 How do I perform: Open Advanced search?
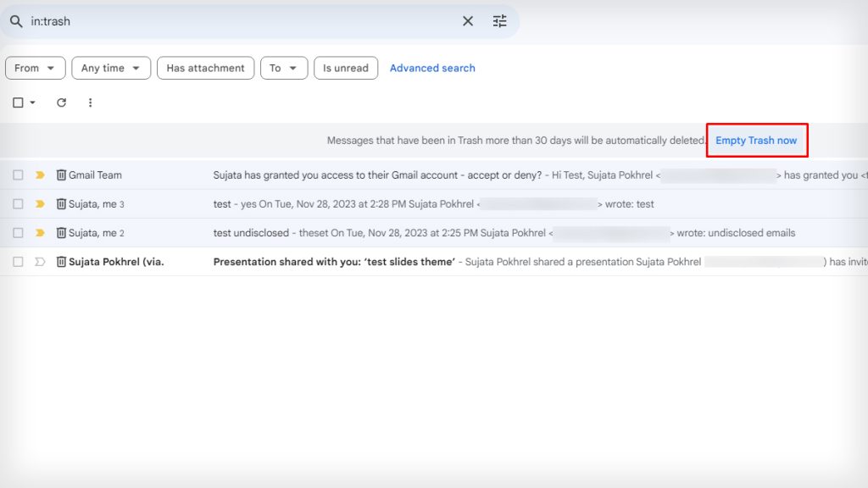click(x=432, y=68)
